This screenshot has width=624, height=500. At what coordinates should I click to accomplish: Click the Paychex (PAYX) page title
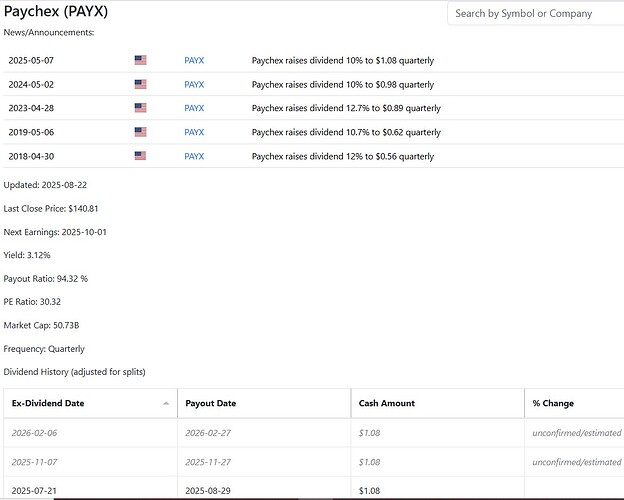56,11
